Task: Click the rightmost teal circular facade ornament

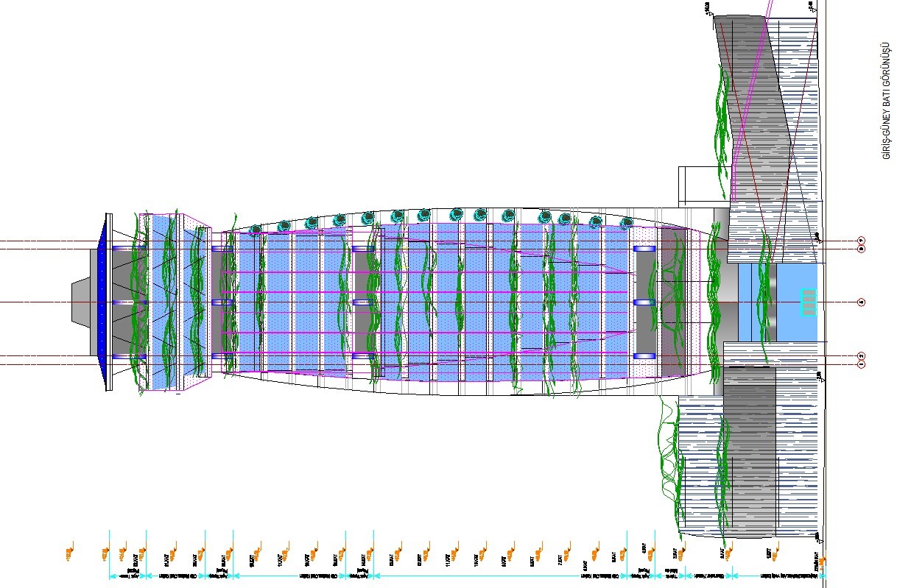Action: 626,223
